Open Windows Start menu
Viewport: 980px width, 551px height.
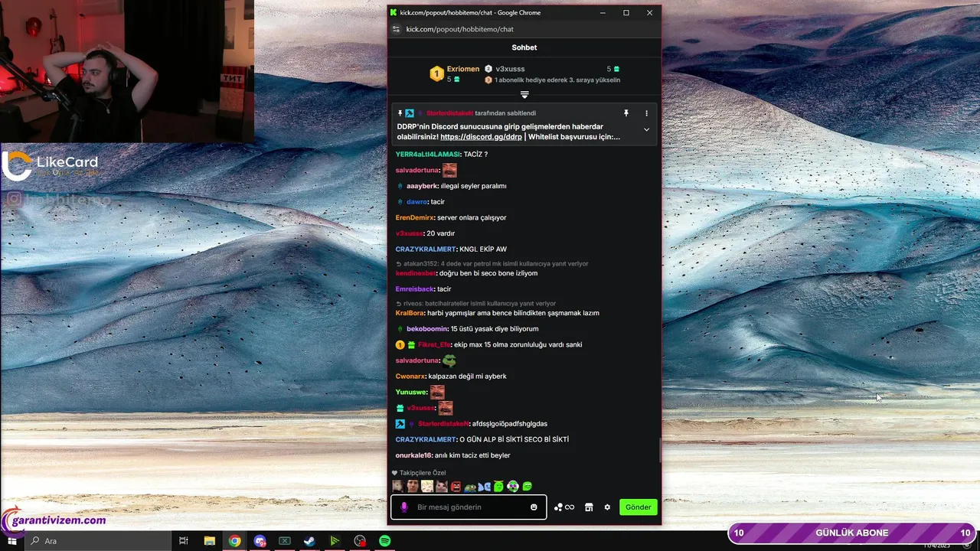[11, 541]
